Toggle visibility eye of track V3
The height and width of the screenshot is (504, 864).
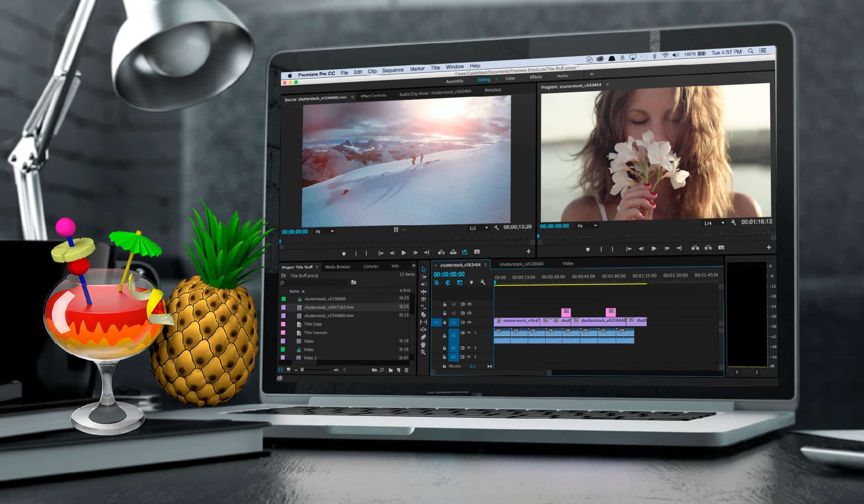(469, 304)
